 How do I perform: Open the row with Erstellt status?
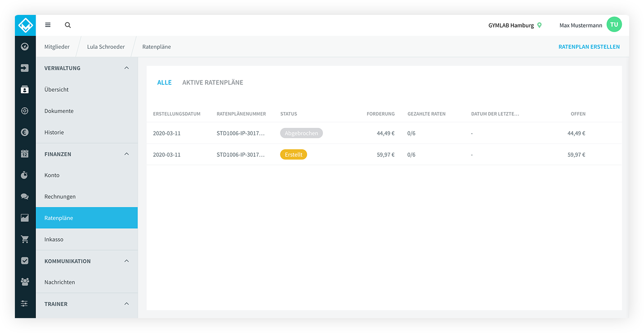384,155
